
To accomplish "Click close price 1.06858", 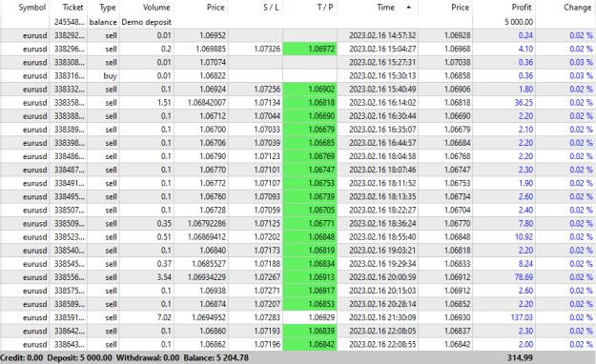I will point(458,76).
